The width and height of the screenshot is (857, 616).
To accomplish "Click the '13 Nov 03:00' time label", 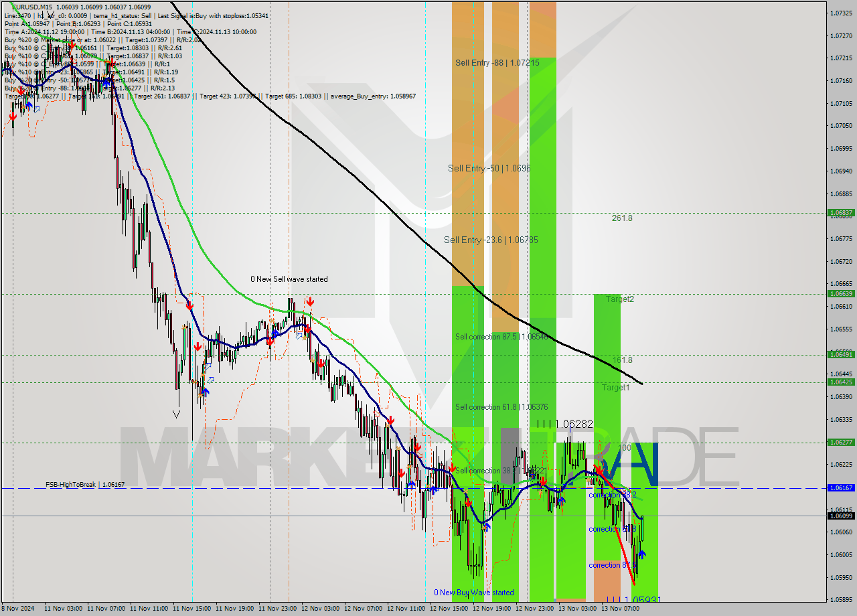I will coord(578,609).
